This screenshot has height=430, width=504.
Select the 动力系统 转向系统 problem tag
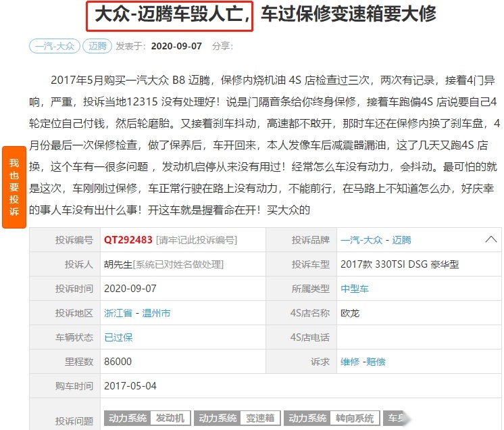pyautogui.click(x=332, y=418)
